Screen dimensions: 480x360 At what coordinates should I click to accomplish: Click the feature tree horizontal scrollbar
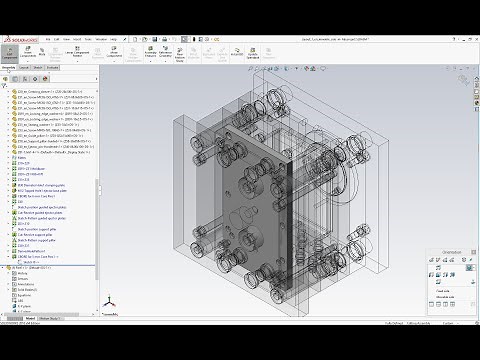click(x=42, y=314)
